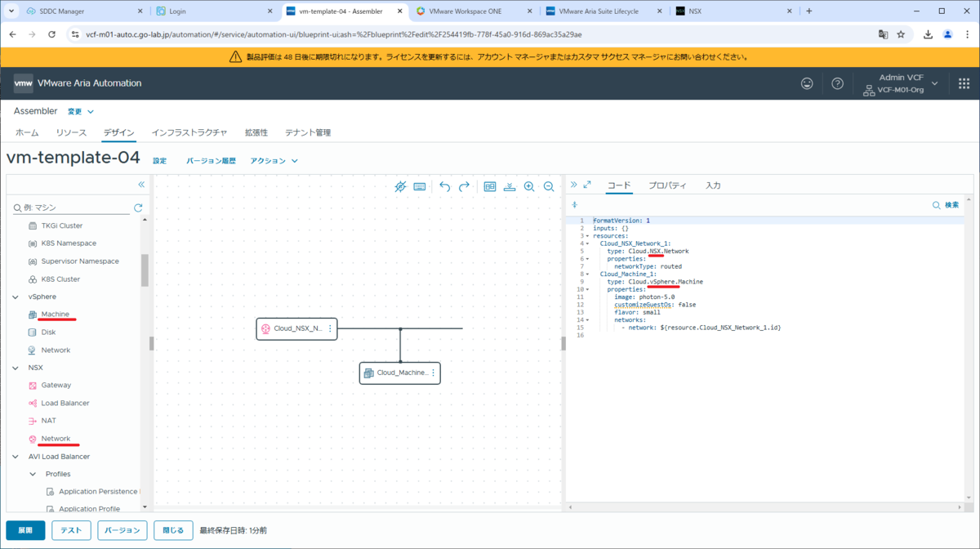Viewport: 980px width, 549px height.
Task: Click the 展開 deploy button
Action: click(25, 530)
